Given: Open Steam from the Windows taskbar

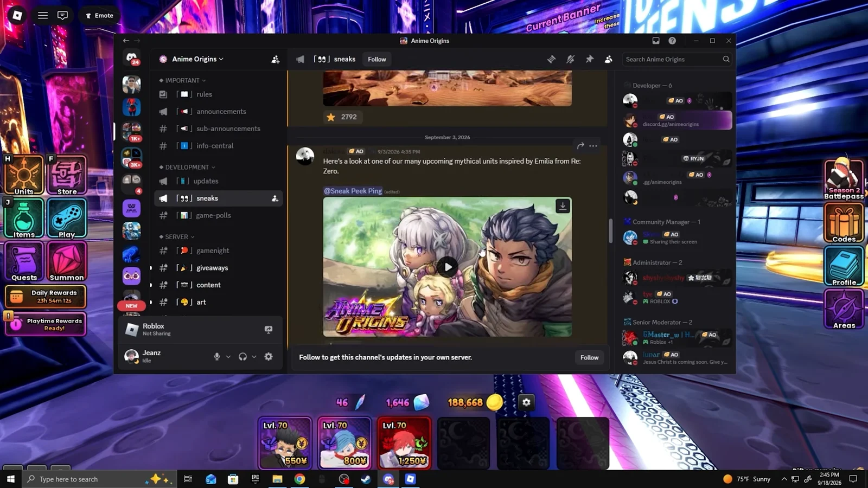Looking at the screenshot, I should pos(366,479).
